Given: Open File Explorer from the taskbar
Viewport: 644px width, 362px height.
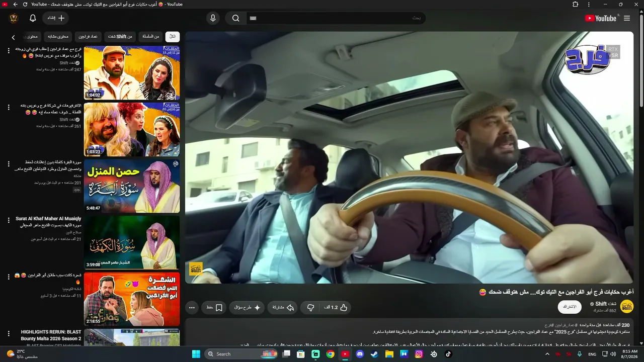Looking at the screenshot, I should [389, 354].
